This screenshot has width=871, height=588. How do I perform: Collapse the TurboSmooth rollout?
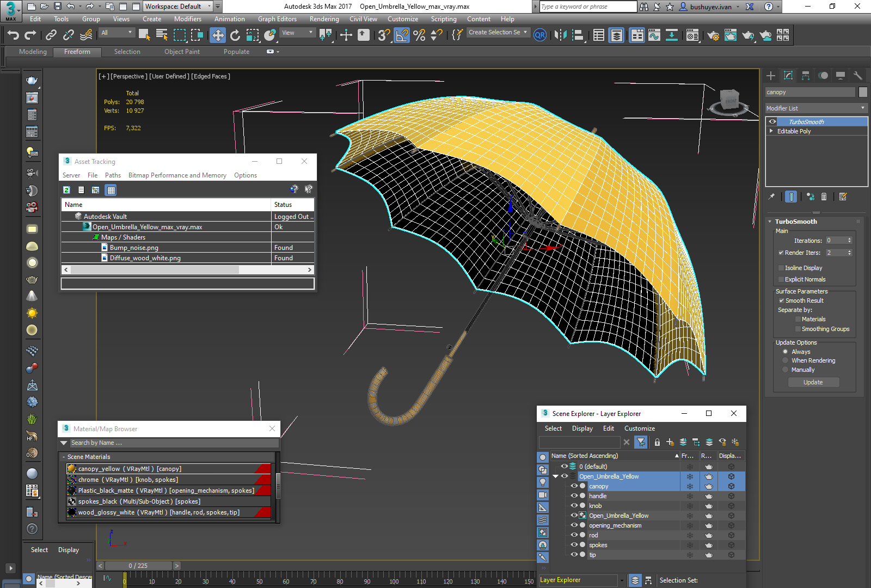coord(770,222)
